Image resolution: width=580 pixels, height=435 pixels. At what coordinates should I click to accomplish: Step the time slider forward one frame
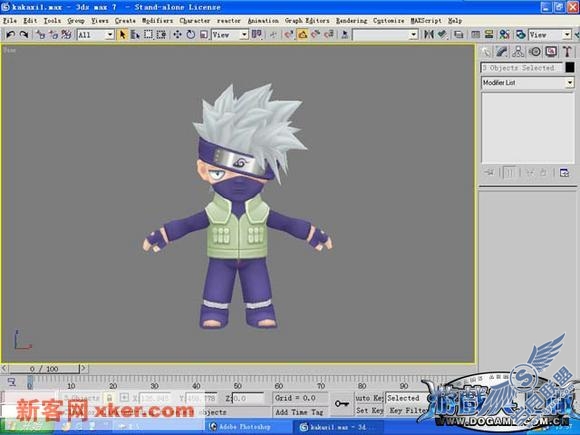84,368
